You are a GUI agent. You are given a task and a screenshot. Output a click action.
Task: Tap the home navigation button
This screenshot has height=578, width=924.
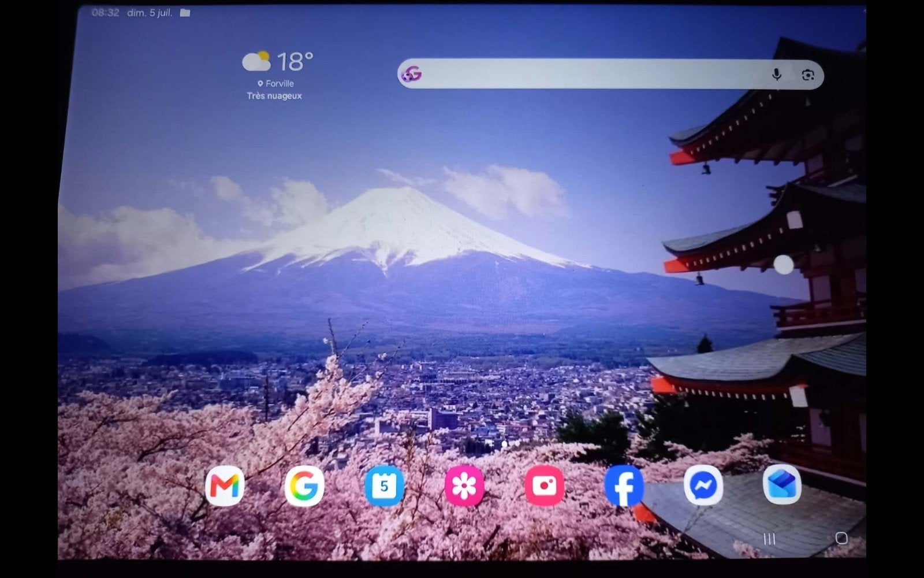[x=841, y=538]
